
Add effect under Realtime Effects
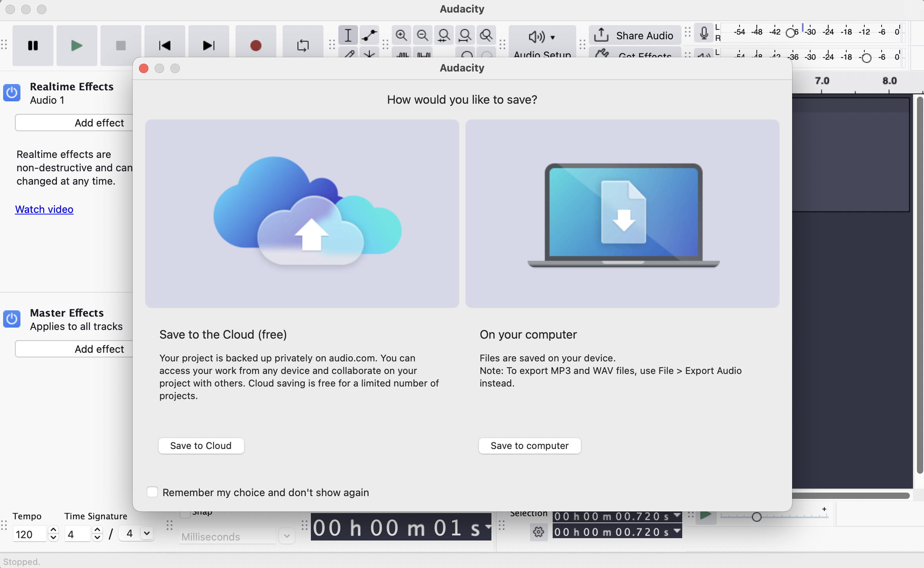click(74, 123)
